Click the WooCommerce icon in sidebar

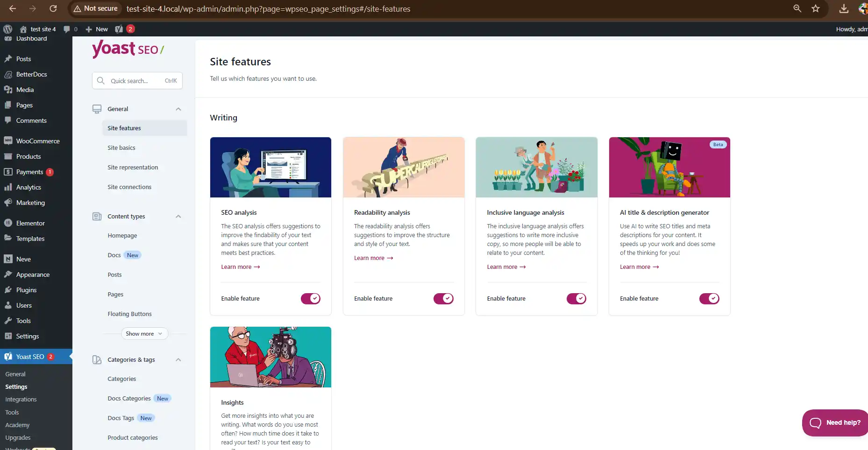(x=8, y=141)
